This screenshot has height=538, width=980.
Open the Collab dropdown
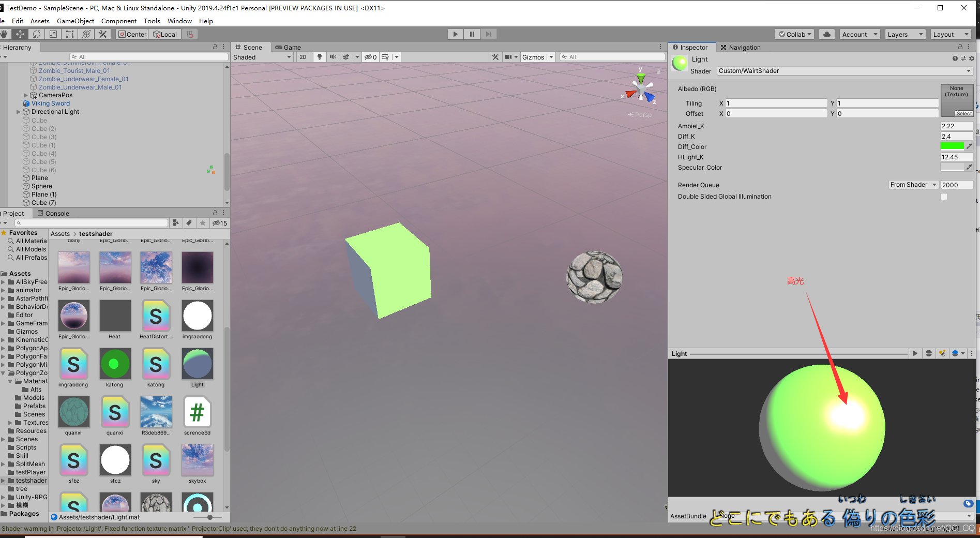click(x=795, y=34)
